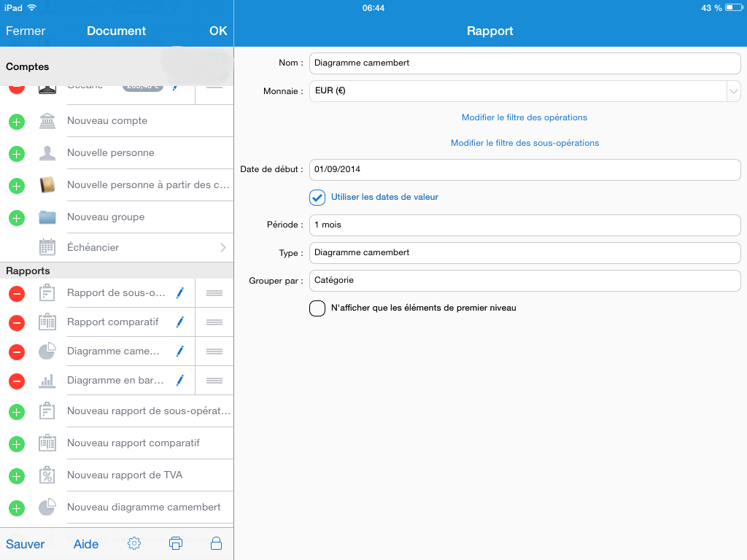Enable N'afficher que les éléments de premier niveau
Viewport: 747px width, 560px height.
pyautogui.click(x=317, y=308)
